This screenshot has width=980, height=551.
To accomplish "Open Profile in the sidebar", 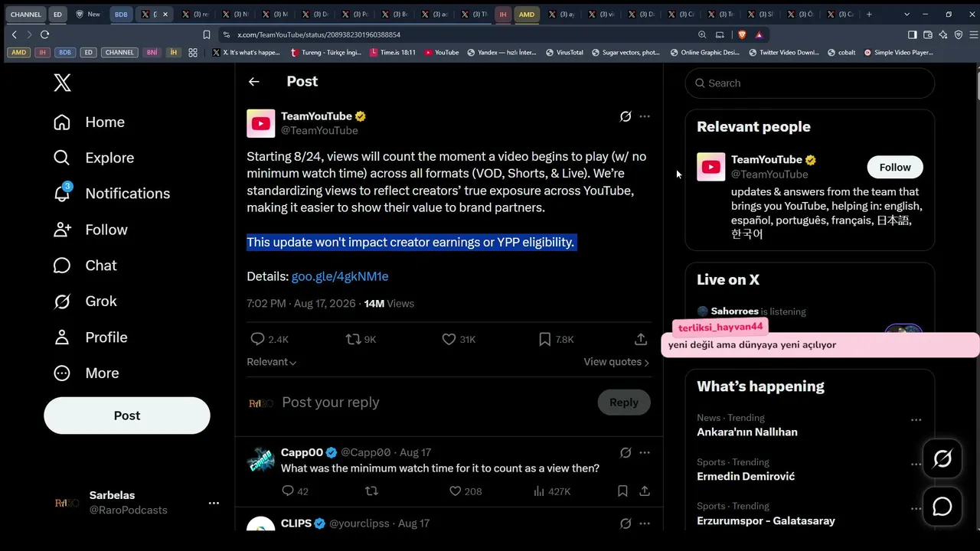I will click(x=90, y=337).
